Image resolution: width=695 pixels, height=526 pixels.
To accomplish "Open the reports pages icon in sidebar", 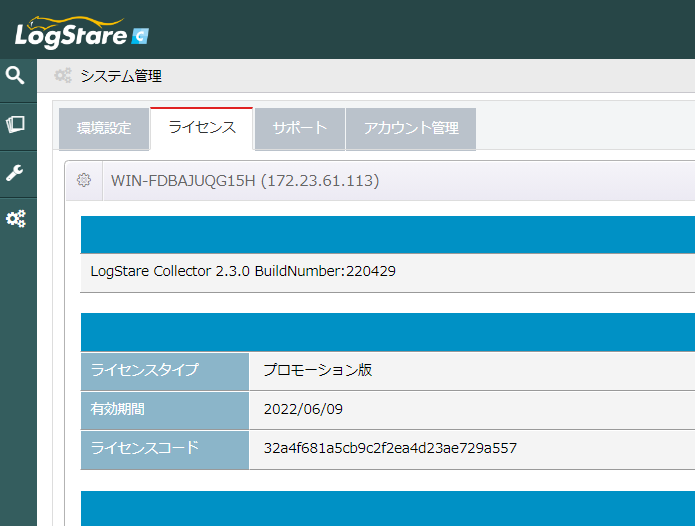I will pos(15,124).
